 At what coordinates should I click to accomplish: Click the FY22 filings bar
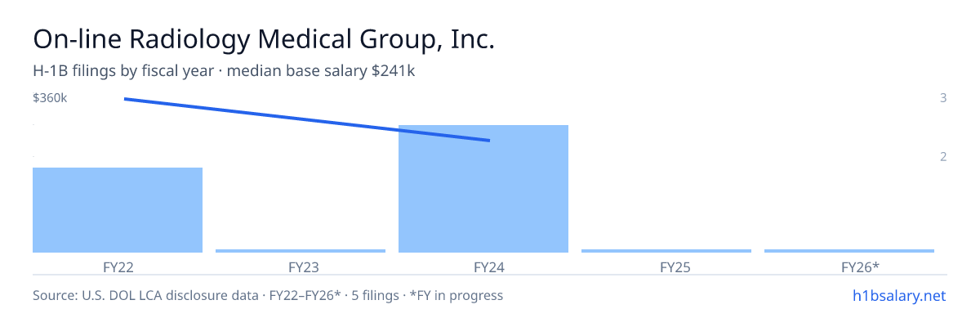tap(118, 210)
